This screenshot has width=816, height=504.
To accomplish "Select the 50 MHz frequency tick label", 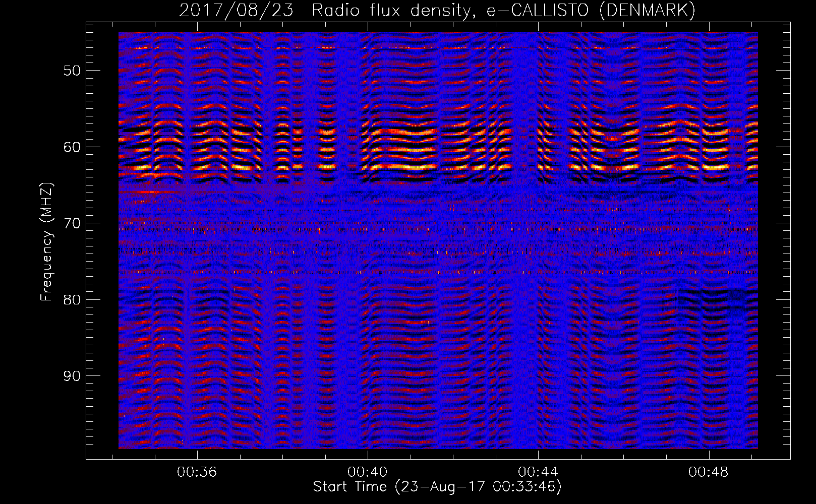I will pyautogui.click(x=72, y=71).
